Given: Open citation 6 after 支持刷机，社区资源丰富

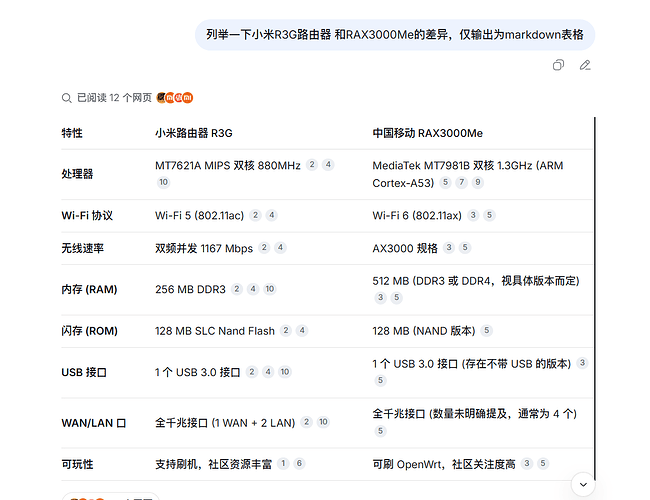Looking at the screenshot, I should coord(299,464).
